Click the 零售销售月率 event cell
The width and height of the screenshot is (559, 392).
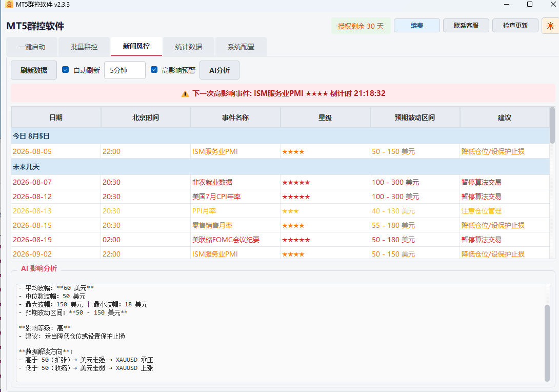[x=235, y=225]
